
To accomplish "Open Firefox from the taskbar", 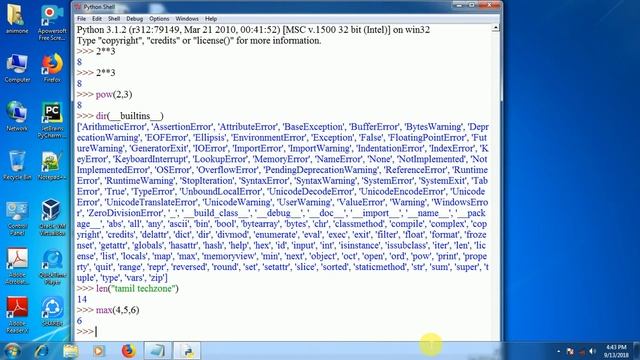I will click(128, 351).
